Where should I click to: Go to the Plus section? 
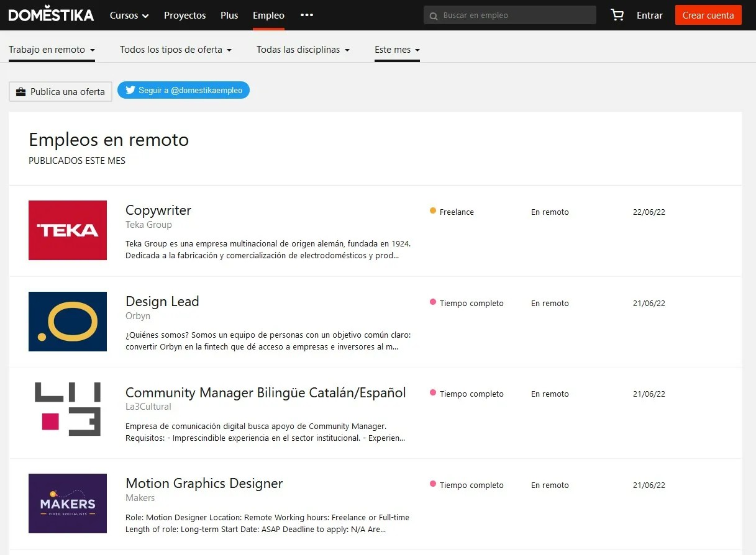click(x=229, y=16)
